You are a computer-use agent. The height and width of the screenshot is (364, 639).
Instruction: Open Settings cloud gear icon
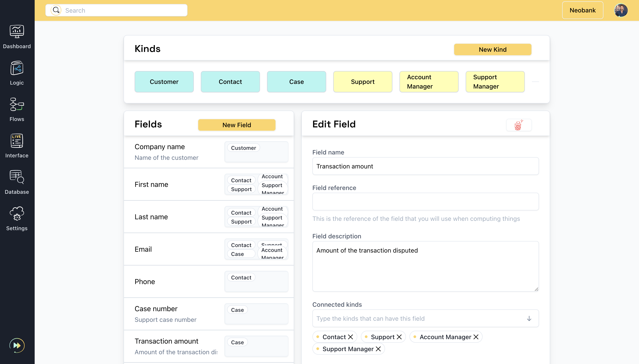coord(17,214)
